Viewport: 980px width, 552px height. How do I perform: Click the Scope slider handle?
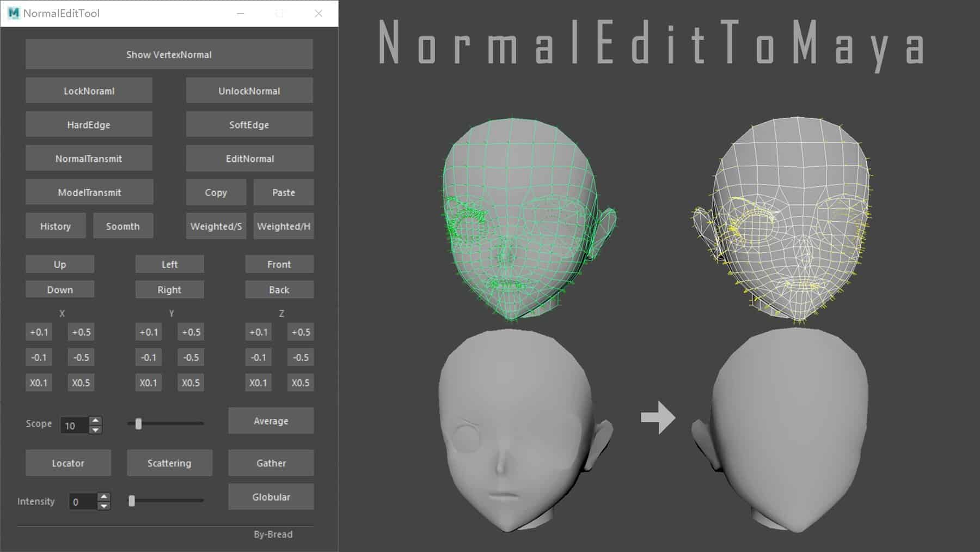click(138, 423)
